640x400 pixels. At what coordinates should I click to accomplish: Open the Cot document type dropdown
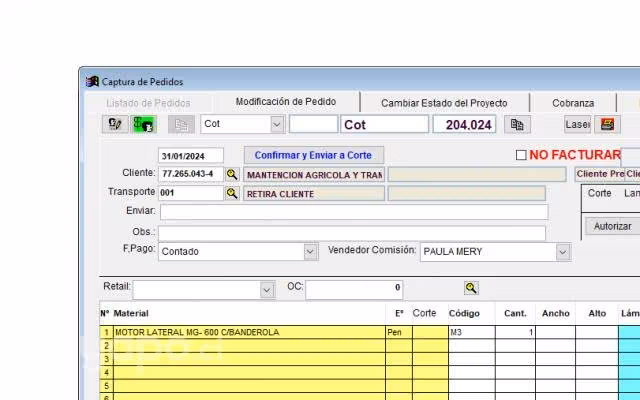[x=276, y=124]
